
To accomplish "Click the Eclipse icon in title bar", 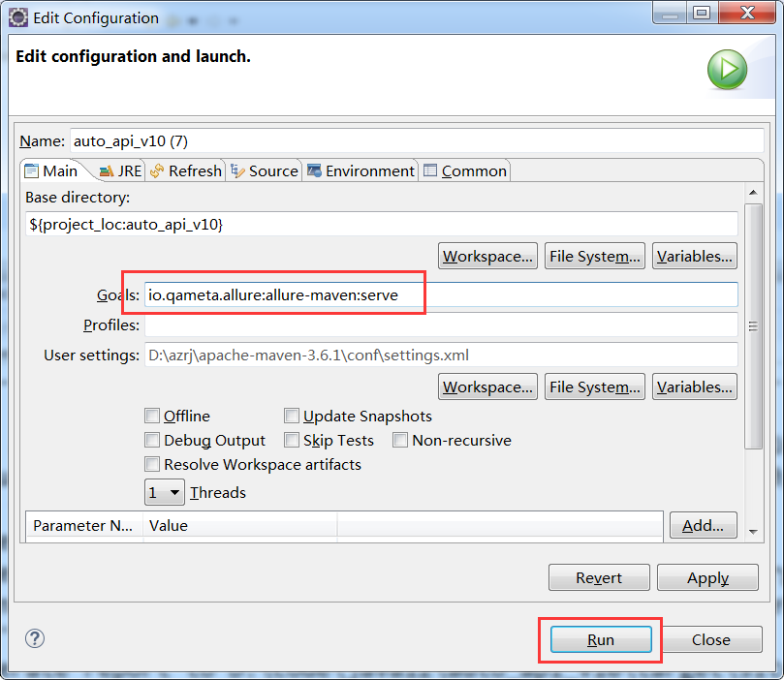I will coord(17,17).
